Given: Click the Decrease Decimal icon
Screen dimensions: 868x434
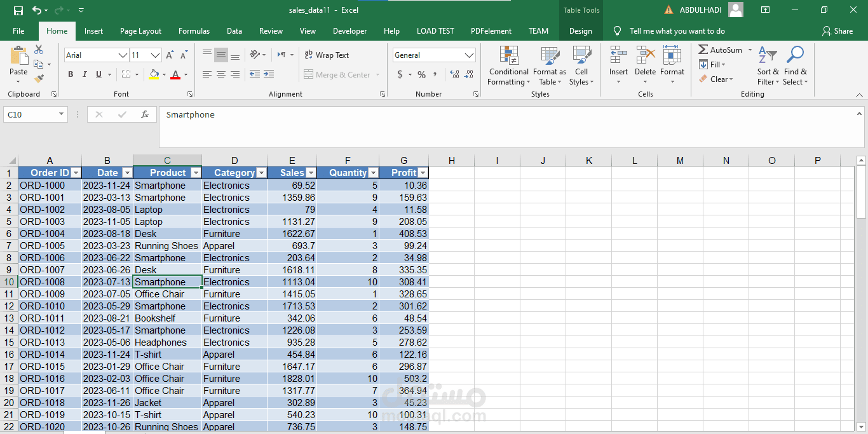Looking at the screenshot, I should point(469,74).
